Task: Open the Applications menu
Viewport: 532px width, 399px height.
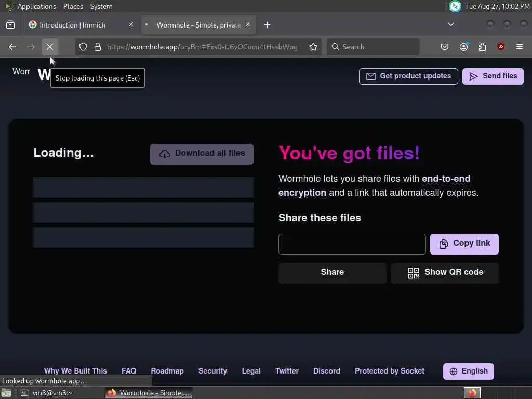Action: [x=37, y=6]
